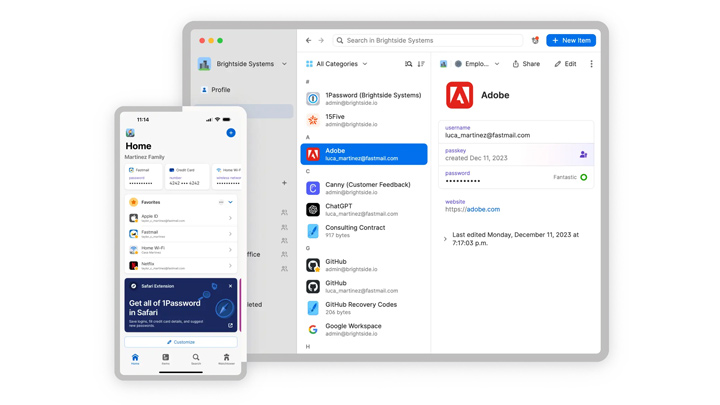Screen dimensions: 720x405
Task: Click the passkey user icon
Action: pyautogui.click(x=583, y=154)
